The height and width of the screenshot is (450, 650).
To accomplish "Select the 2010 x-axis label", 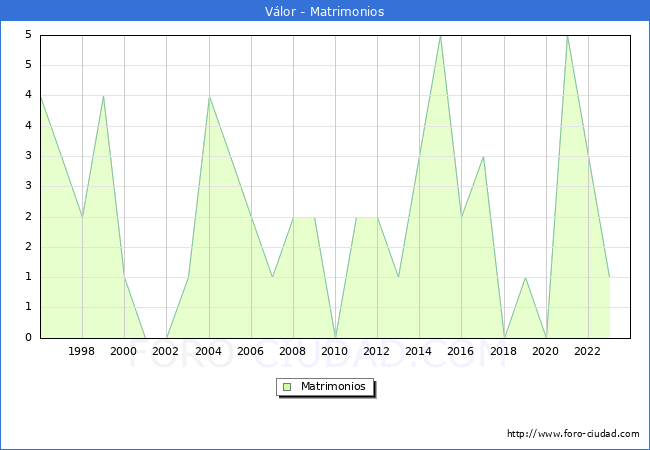I will (x=335, y=351).
